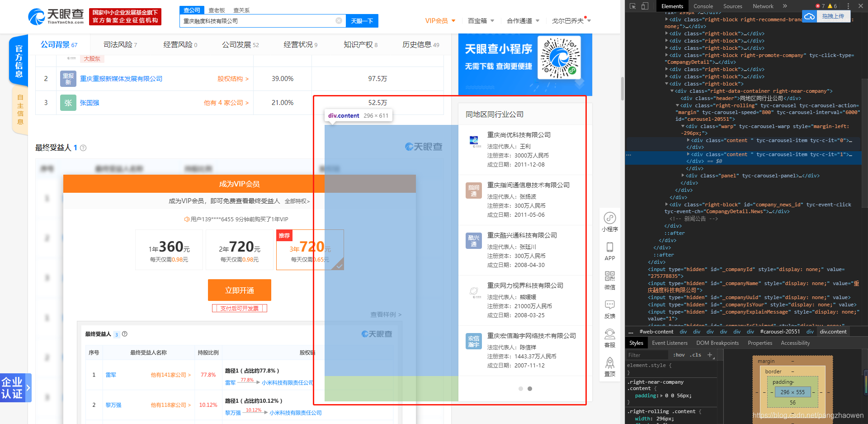
Task: Click the 立即开通 VIP purchase button
Action: coord(239,290)
